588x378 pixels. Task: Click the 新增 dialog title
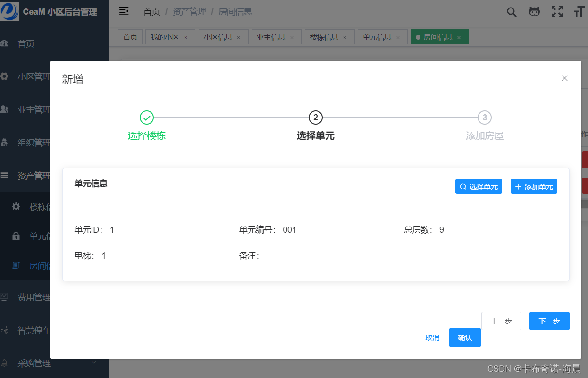[x=73, y=79]
